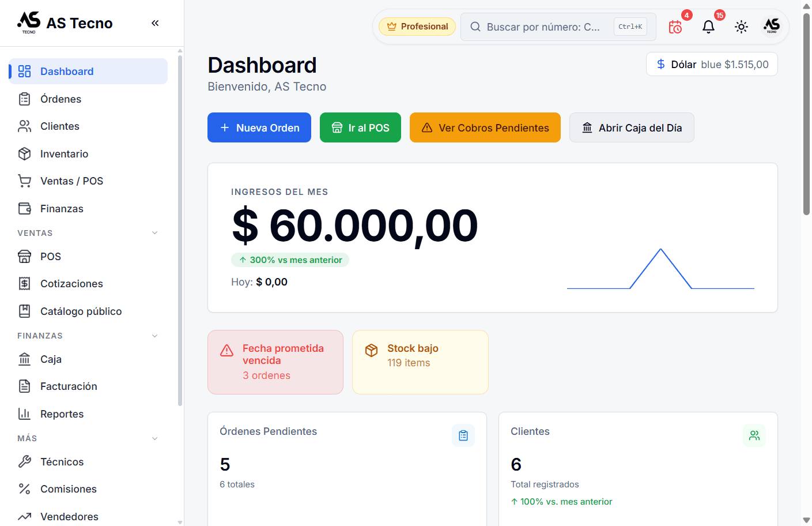This screenshot has width=812, height=526.
Task: Open Técnicos in the sidebar
Action: click(88, 462)
